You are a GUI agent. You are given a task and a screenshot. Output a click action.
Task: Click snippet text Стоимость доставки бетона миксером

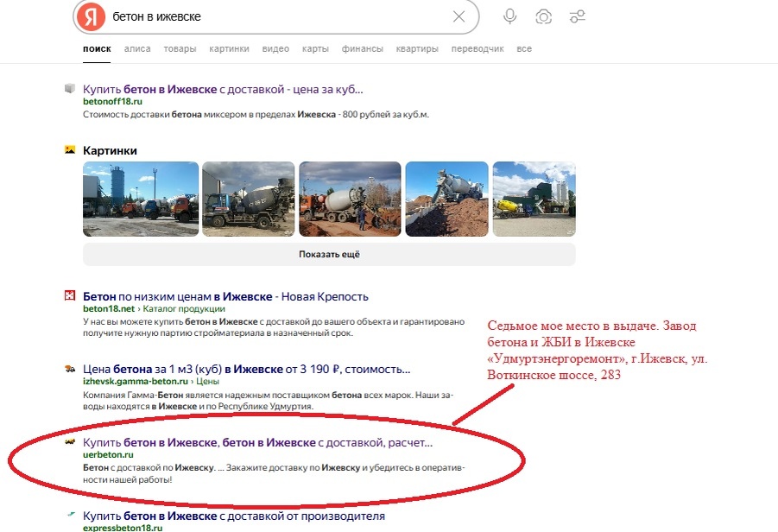tap(256, 114)
